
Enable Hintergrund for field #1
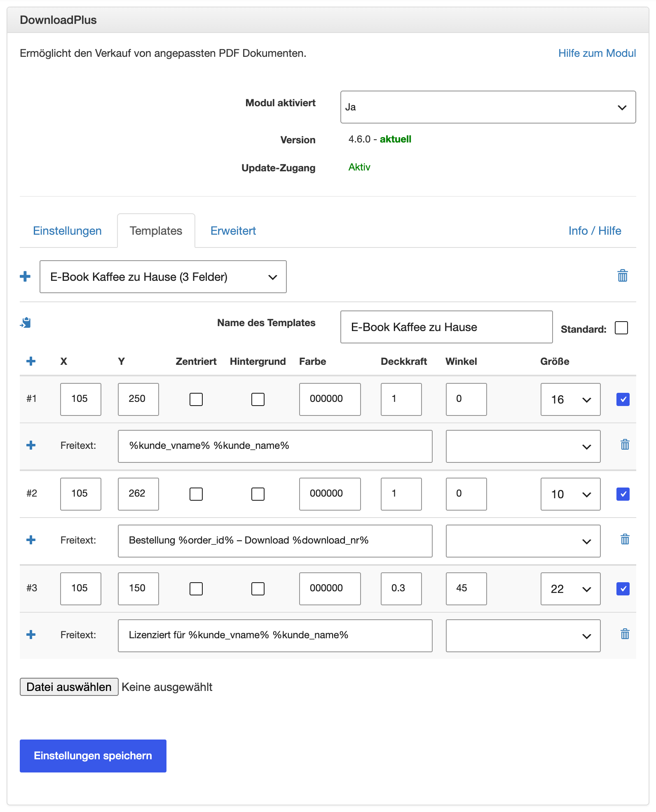click(258, 399)
